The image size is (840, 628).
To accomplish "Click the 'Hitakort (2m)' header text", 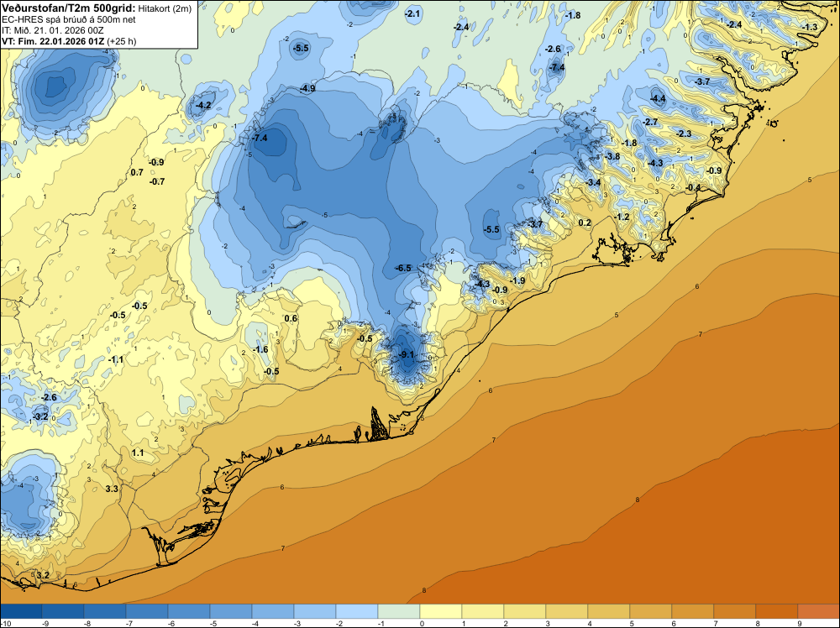I will point(165,8).
